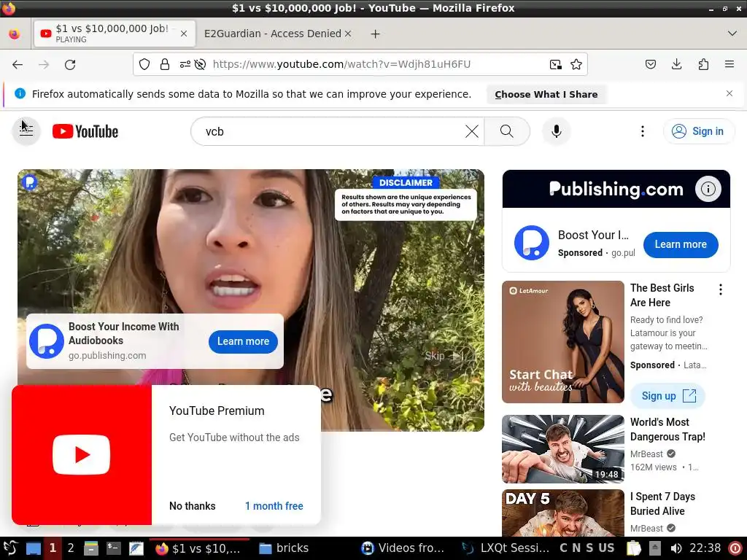Go to YouTube home via logo

click(85, 131)
